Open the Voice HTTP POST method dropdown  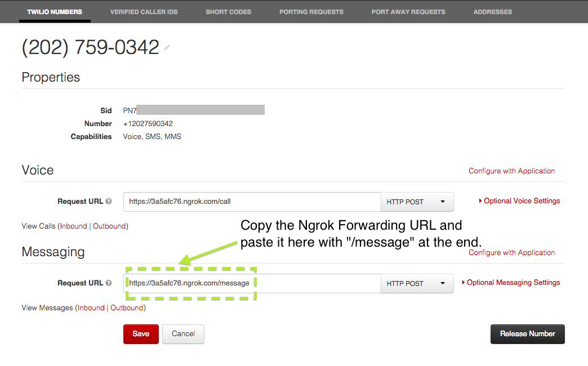pos(417,202)
